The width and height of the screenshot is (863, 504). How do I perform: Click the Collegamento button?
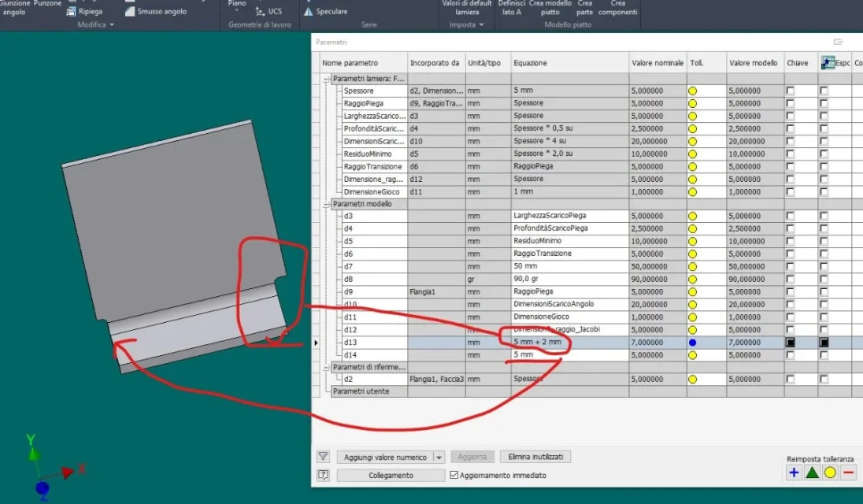tap(391, 475)
